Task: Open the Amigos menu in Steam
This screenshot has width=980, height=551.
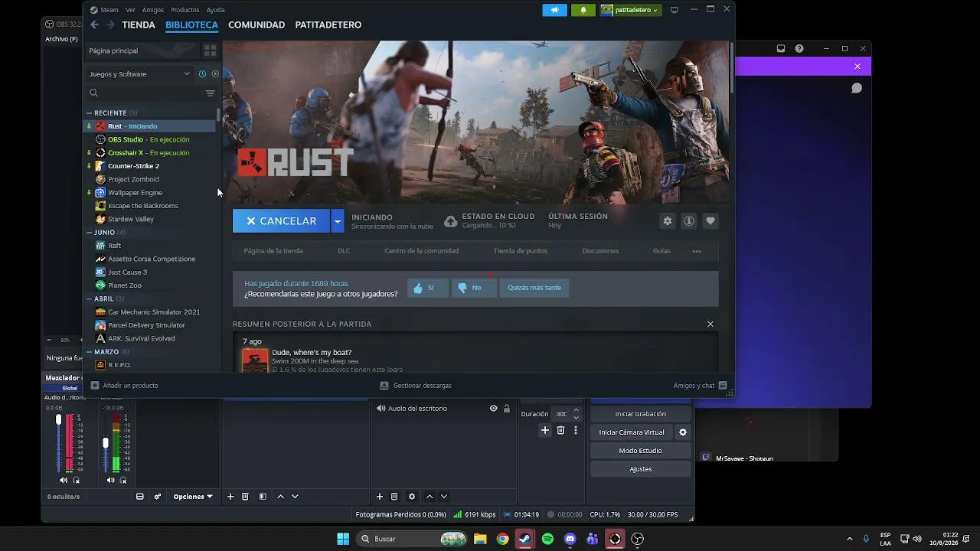Action: pyautogui.click(x=153, y=10)
